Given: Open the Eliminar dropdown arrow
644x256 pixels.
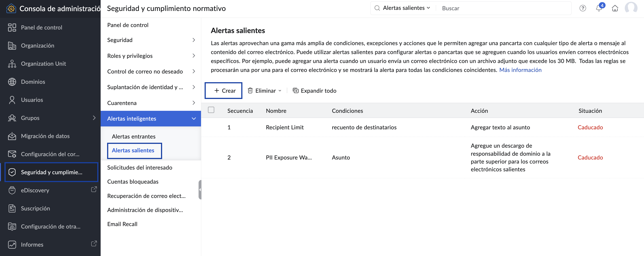Looking at the screenshot, I should tap(280, 91).
